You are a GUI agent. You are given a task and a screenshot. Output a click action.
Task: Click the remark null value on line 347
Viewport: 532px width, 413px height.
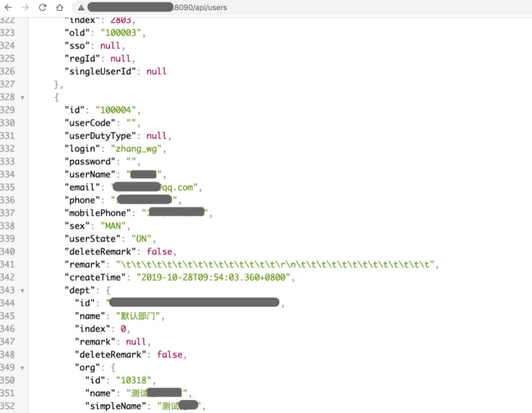point(136,342)
